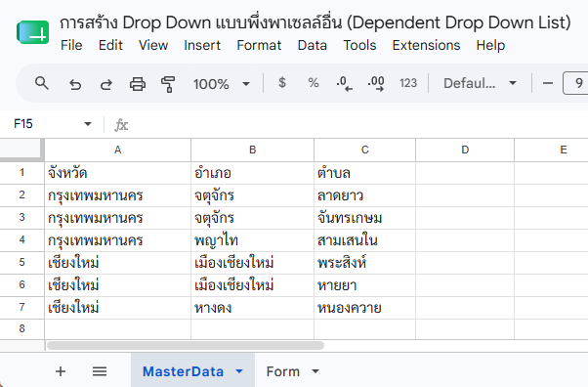The height and width of the screenshot is (387, 588).
Task: Select row 5 header
Action: (x=21, y=262)
